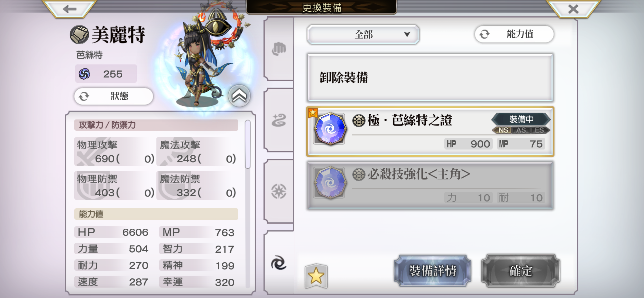The image size is (644, 298).
Task: Select 卸除裝備 to unequip
Action: click(x=430, y=77)
